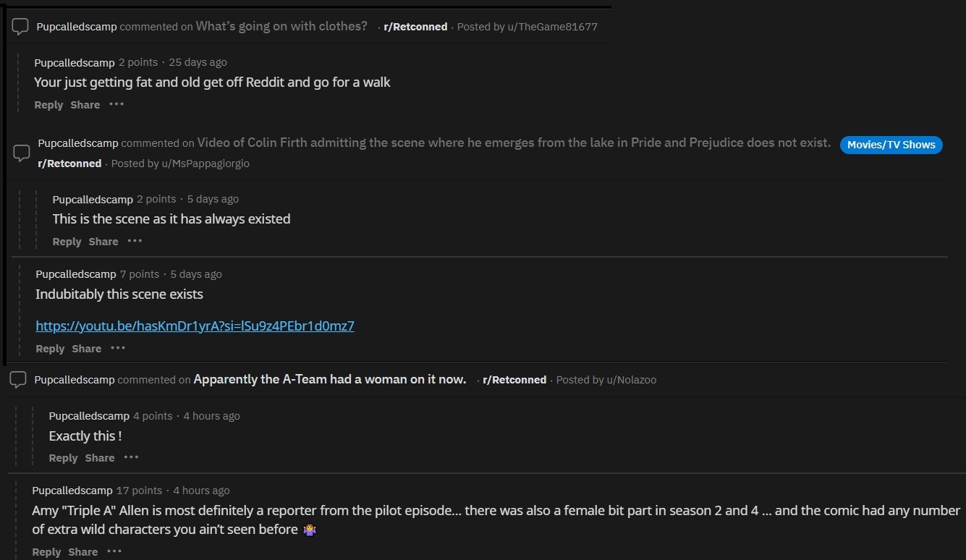Open the youtu.be video link
966x560 pixels.
click(195, 326)
